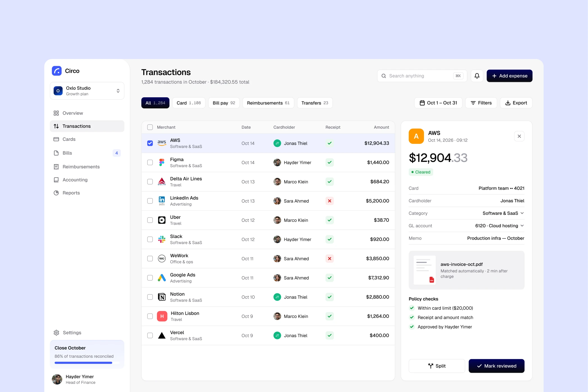
Task: Uncheck the AWS transaction checkbox
Action: (x=150, y=143)
